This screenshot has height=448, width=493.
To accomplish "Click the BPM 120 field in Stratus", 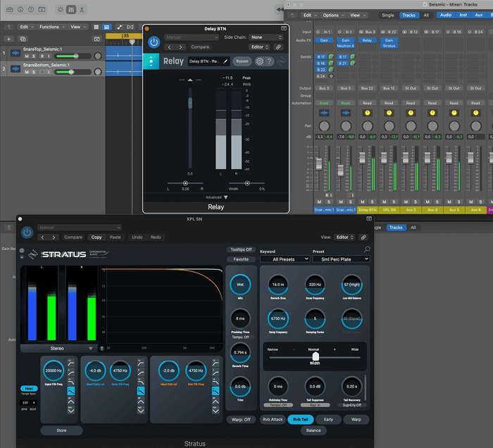I will (25, 402).
